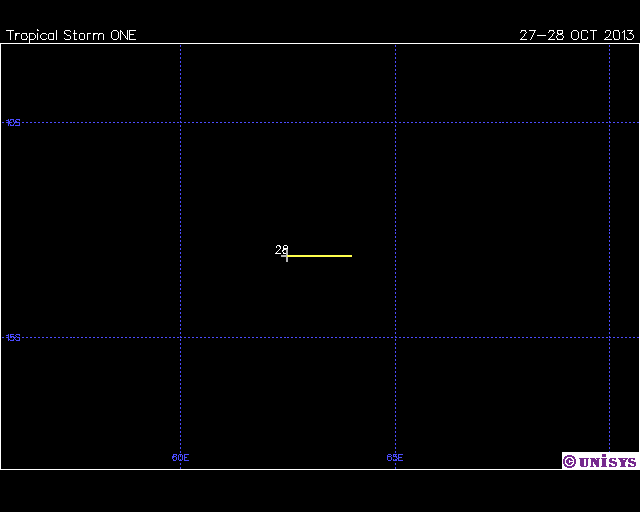The image size is (640, 512).
Task: Click where 15S and 65E gridlines cross
Action: tap(396, 338)
